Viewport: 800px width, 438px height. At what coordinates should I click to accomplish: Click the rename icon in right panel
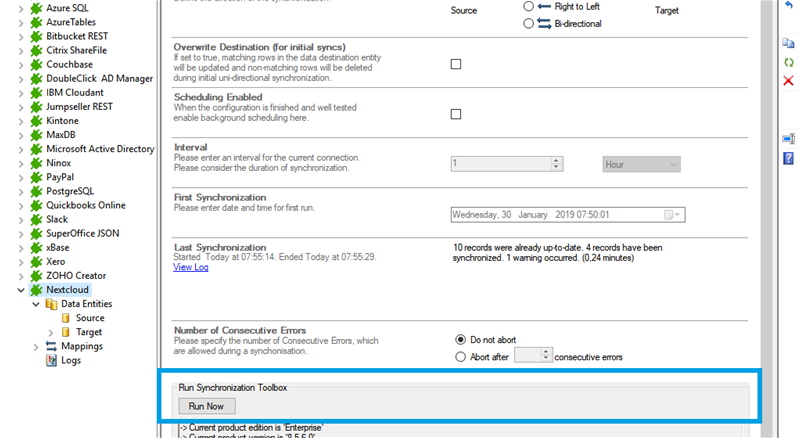tap(788, 139)
